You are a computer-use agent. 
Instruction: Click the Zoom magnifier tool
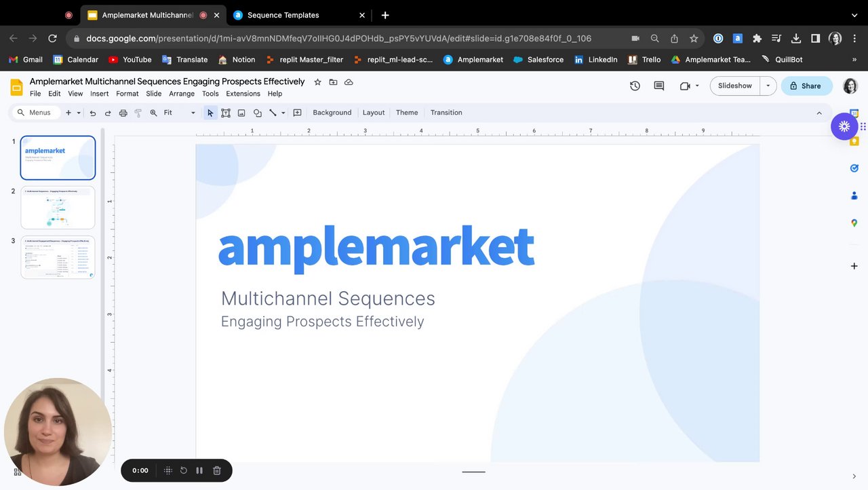(x=154, y=113)
